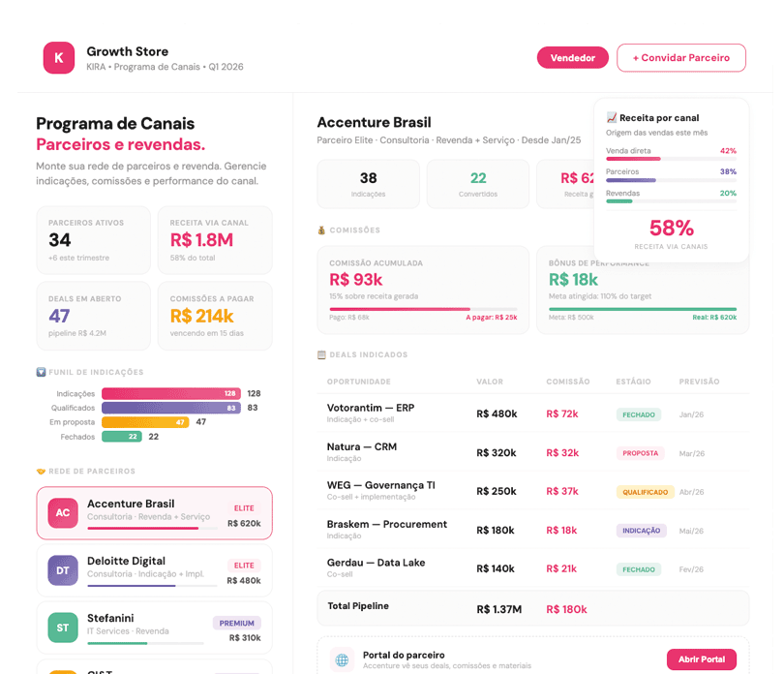Click the Real: R$ 620k label

714,318
